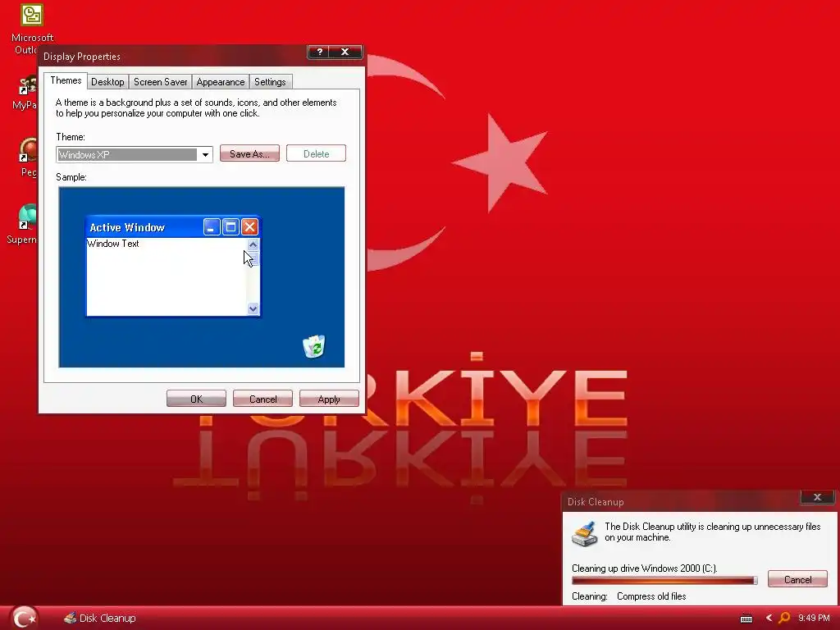Click Apply in Display Properties
Screen dimensions: 840x630
329,399
